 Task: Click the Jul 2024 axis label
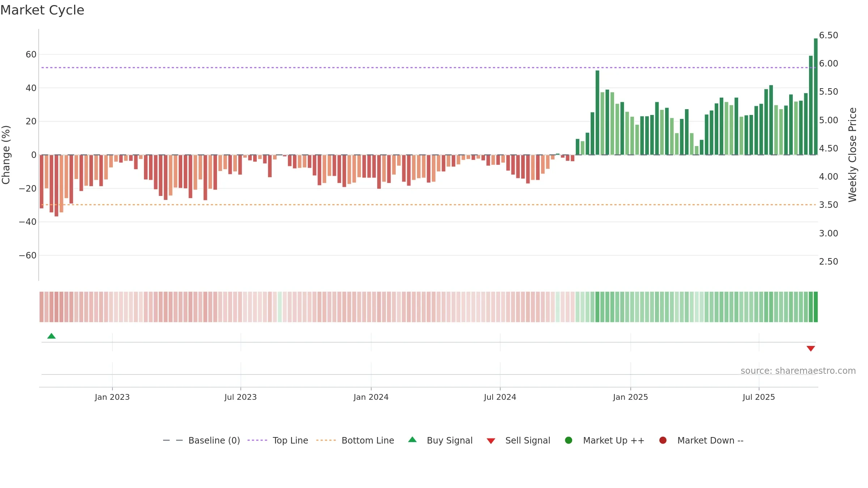pyautogui.click(x=500, y=397)
